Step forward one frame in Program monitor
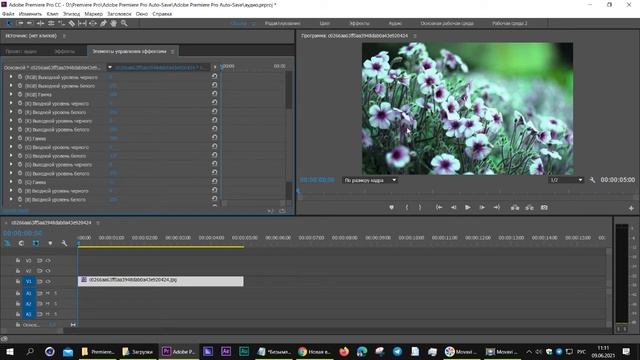 coord(482,207)
